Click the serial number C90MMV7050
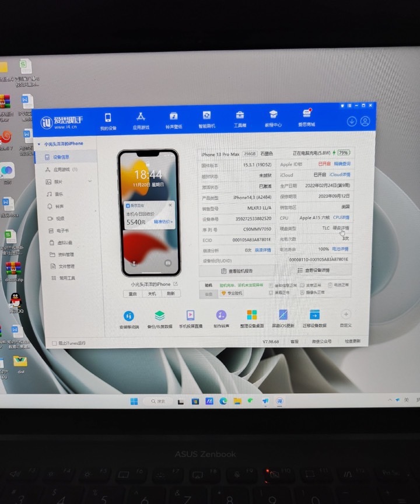Screen dimensions: 420x504 (257, 229)
